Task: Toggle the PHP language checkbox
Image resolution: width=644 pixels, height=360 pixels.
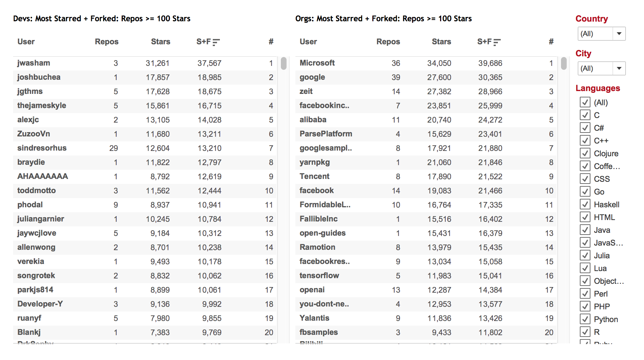Action: click(585, 306)
